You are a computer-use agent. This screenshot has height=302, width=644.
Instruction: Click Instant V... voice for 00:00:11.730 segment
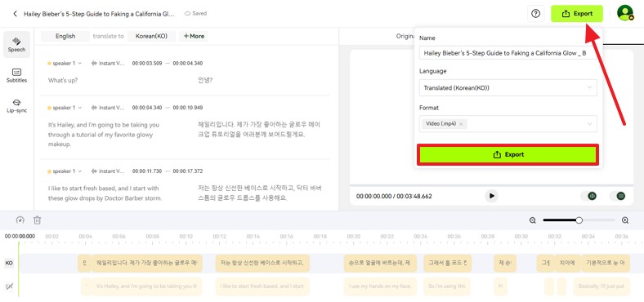point(108,171)
